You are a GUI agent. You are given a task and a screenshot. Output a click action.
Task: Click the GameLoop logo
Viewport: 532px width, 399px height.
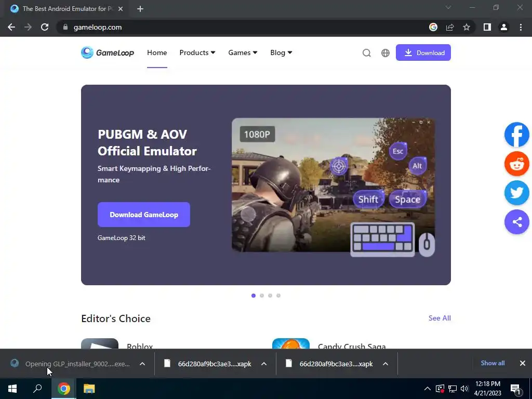[x=108, y=52]
